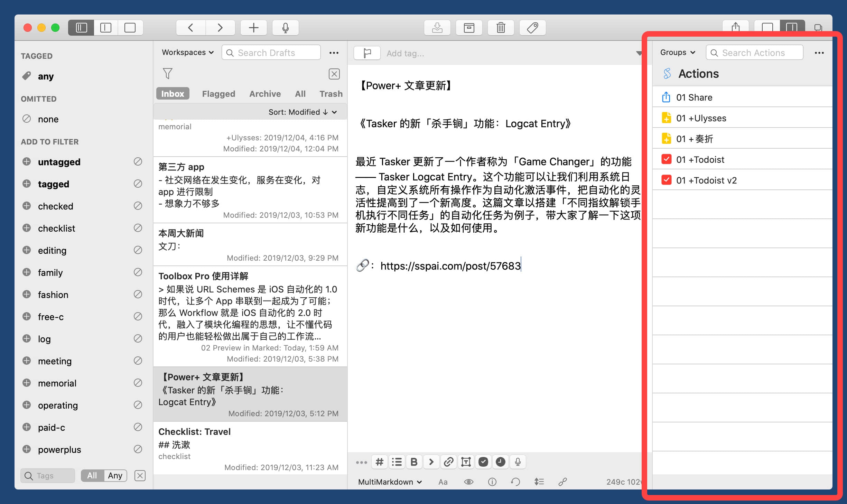
Task: Open the Groups dropdown in Actions panel
Action: [677, 52]
